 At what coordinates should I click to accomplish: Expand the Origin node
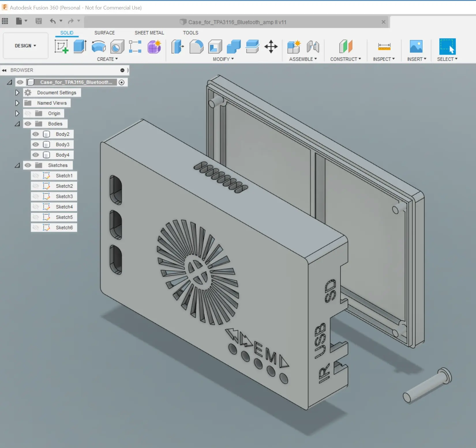pos(17,113)
